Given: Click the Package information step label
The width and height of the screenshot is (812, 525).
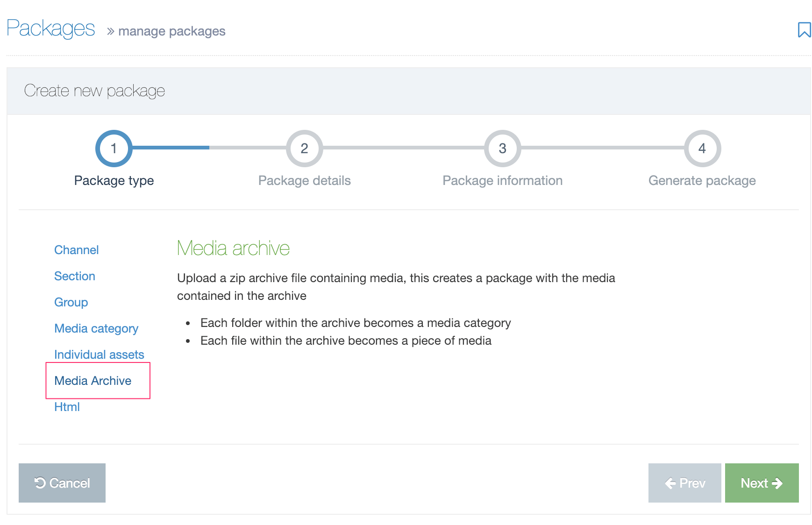Looking at the screenshot, I should pos(502,181).
